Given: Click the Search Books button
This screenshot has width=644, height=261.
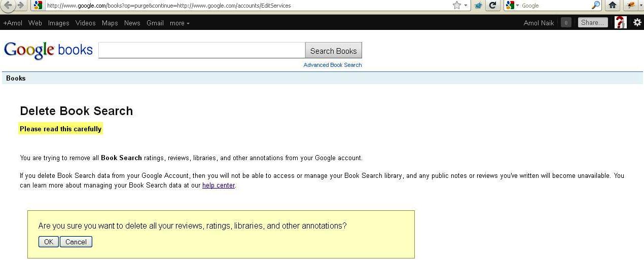Looking at the screenshot, I should [x=333, y=51].
